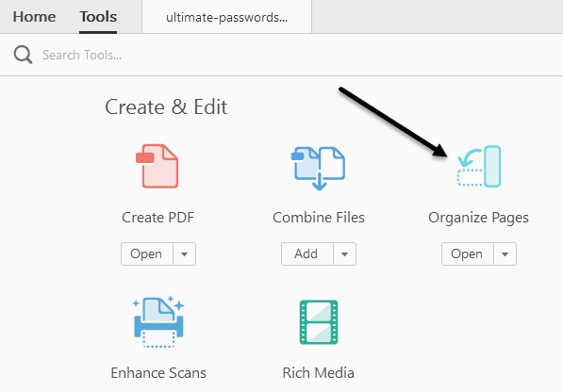The height and width of the screenshot is (392, 563).
Task: Open the Enhance Scans scanner icon
Action: tap(158, 321)
